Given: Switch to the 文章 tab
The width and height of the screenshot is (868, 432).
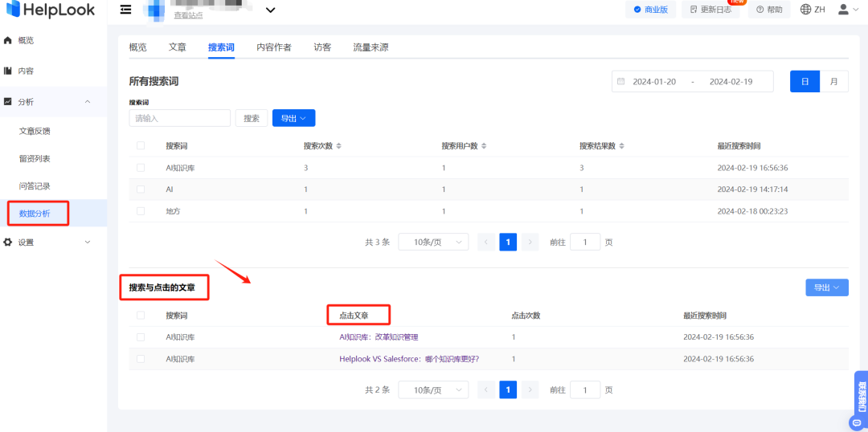Looking at the screenshot, I should tap(178, 47).
